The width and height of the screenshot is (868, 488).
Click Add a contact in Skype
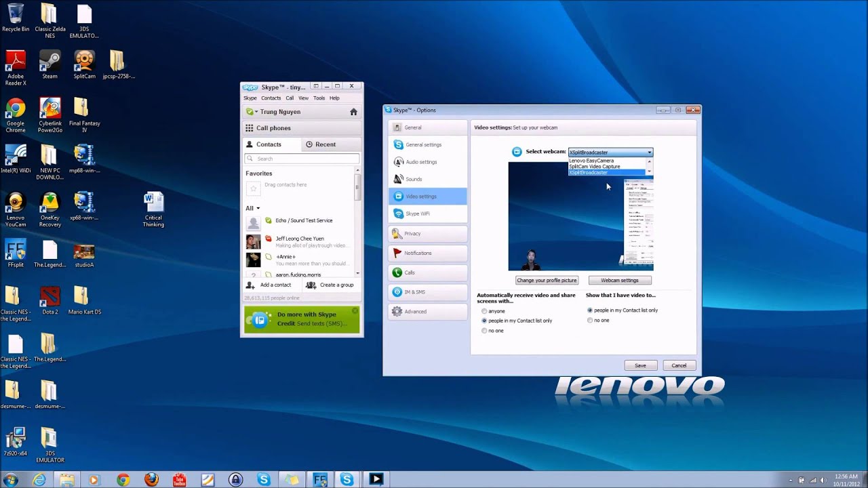pyautogui.click(x=270, y=285)
